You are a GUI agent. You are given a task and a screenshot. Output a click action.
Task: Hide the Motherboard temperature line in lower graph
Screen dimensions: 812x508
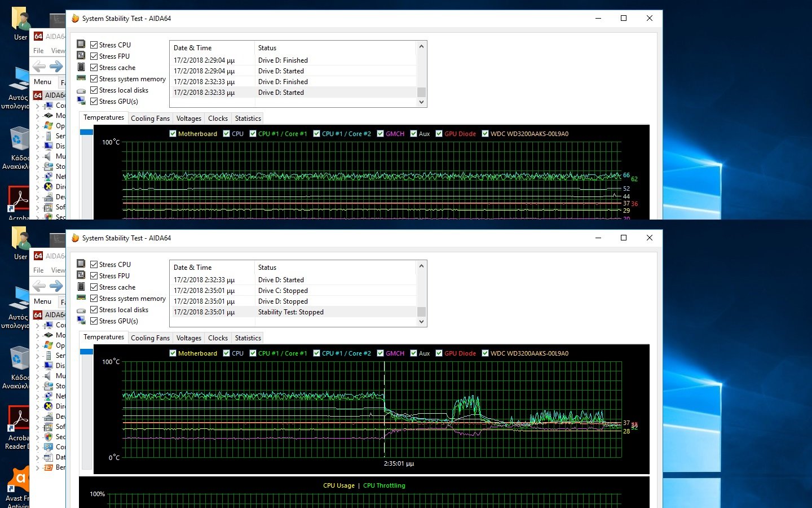173,353
